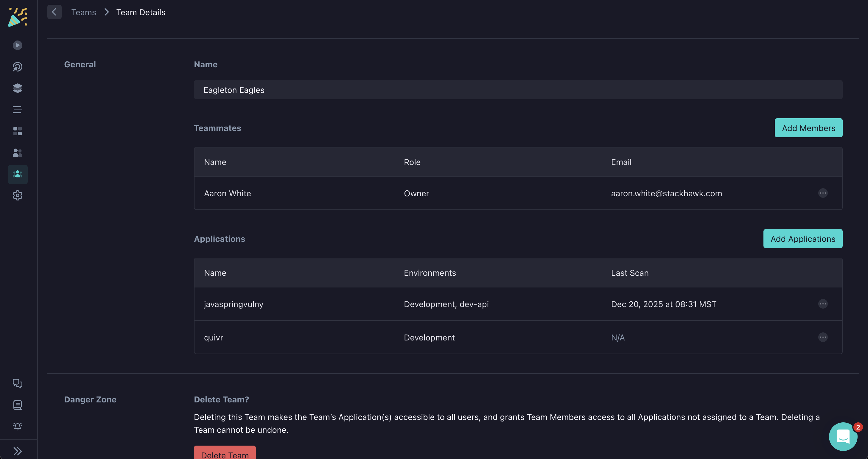Click the team Name input field

click(518, 90)
